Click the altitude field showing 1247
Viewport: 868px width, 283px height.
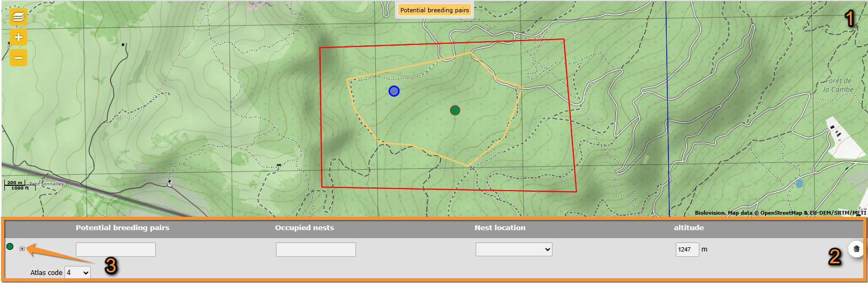tap(687, 249)
